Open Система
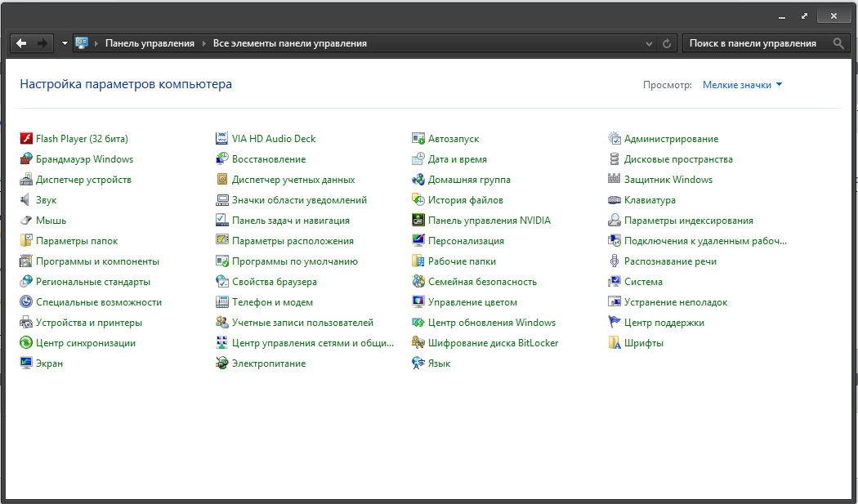The image size is (858, 504). pyautogui.click(x=643, y=282)
